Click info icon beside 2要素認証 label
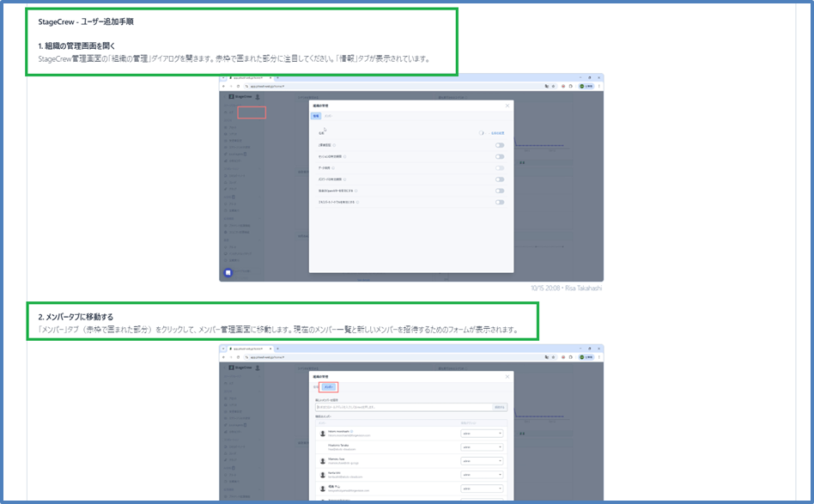Viewport: 814px width, 504px height. click(334, 145)
